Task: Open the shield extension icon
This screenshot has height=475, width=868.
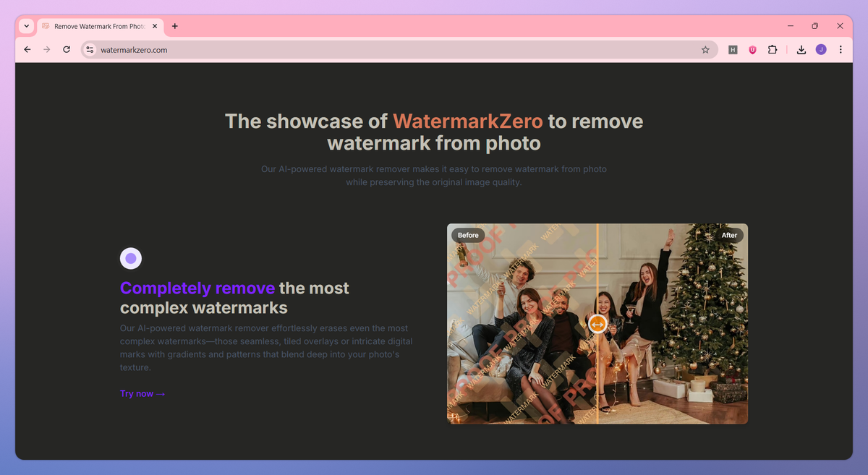Action: (752, 50)
